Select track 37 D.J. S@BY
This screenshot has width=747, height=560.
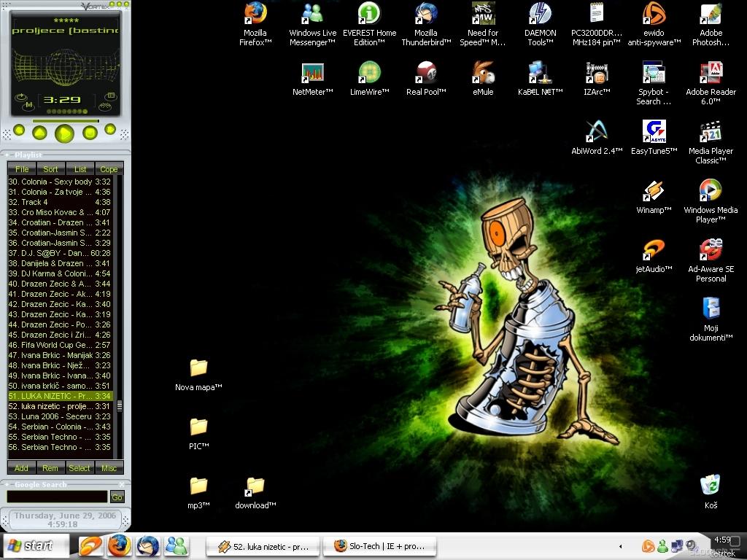tap(60, 253)
